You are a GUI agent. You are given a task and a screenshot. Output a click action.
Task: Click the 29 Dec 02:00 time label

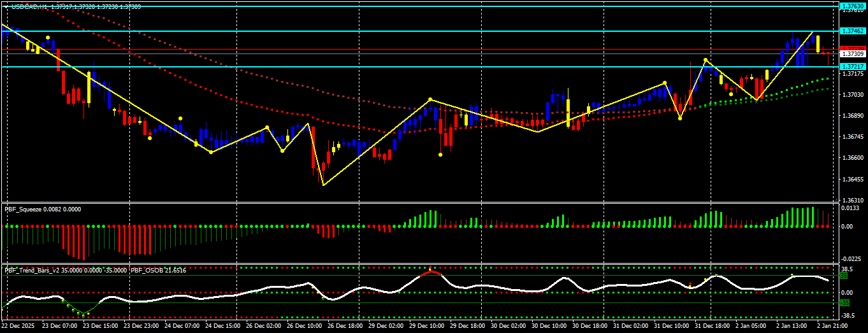coord(385,325)
